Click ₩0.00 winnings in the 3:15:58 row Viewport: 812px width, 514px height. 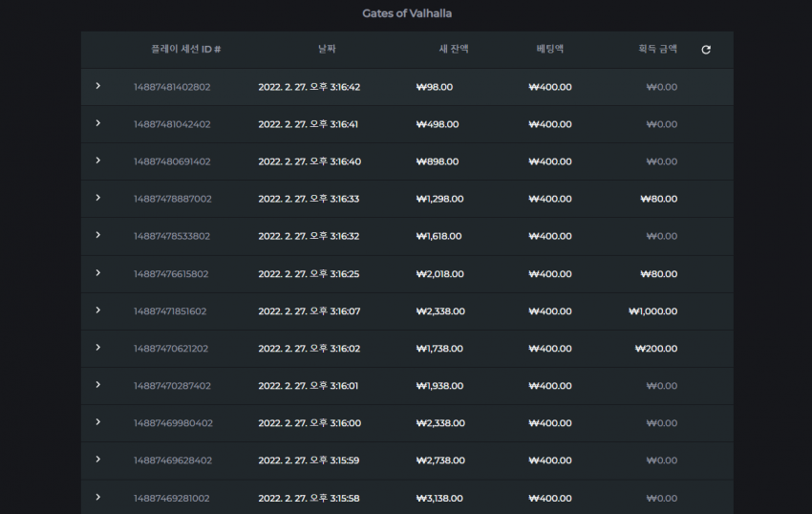pos(662,499)
